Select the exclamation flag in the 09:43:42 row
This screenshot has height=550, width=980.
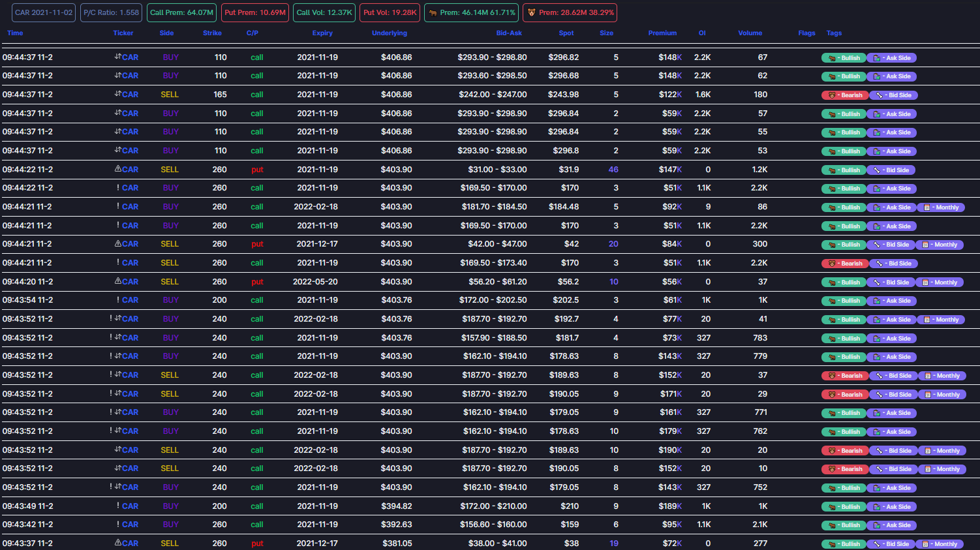point(118,524)
